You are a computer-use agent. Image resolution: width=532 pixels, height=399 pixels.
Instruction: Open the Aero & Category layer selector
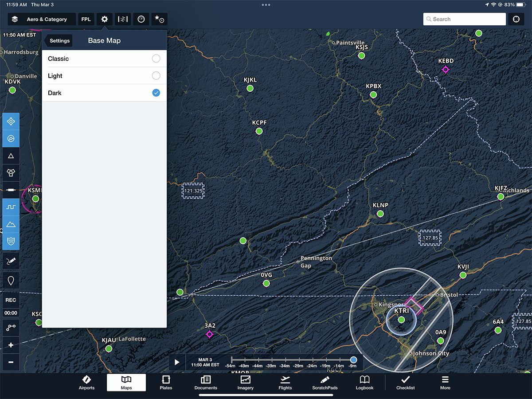coord(42,20)
